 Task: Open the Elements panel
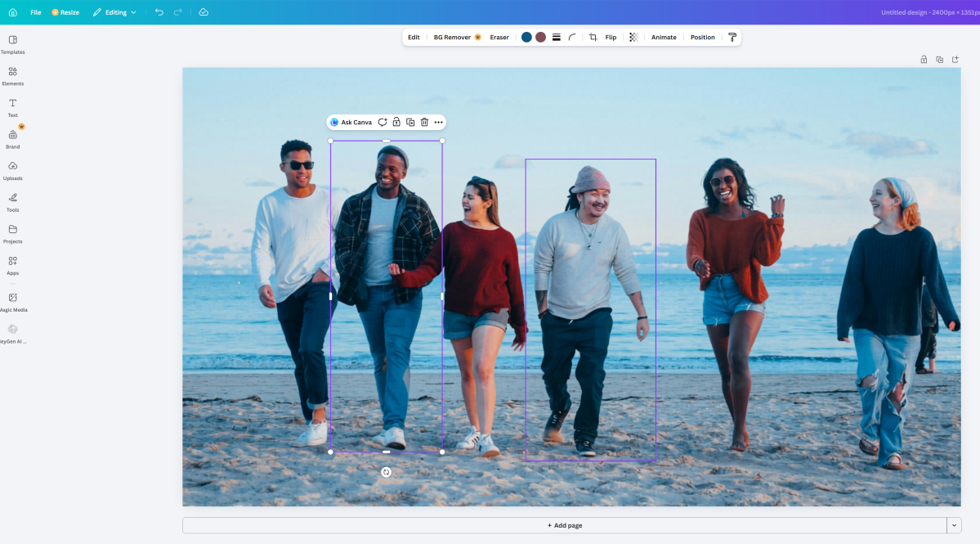12,76
